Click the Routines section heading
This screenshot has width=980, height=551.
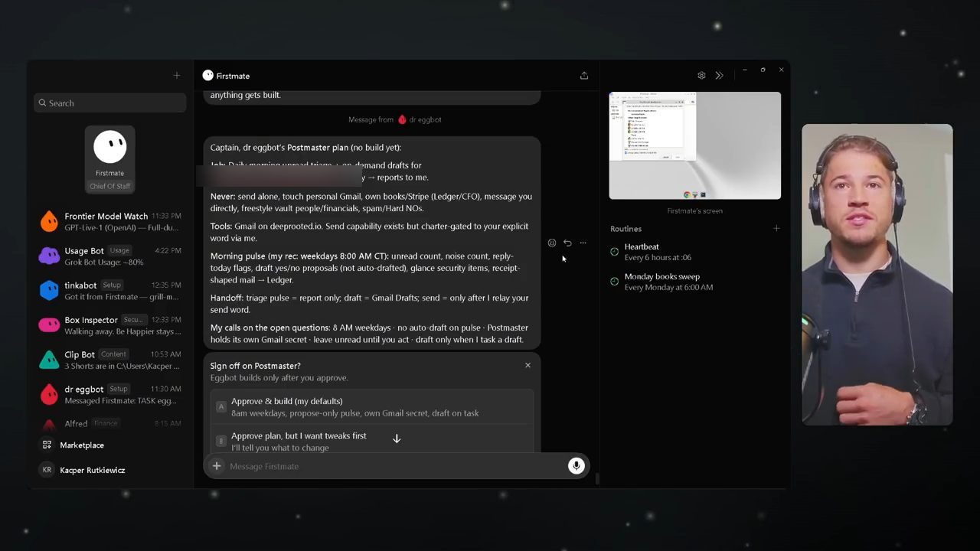click(x=626, y=229)
